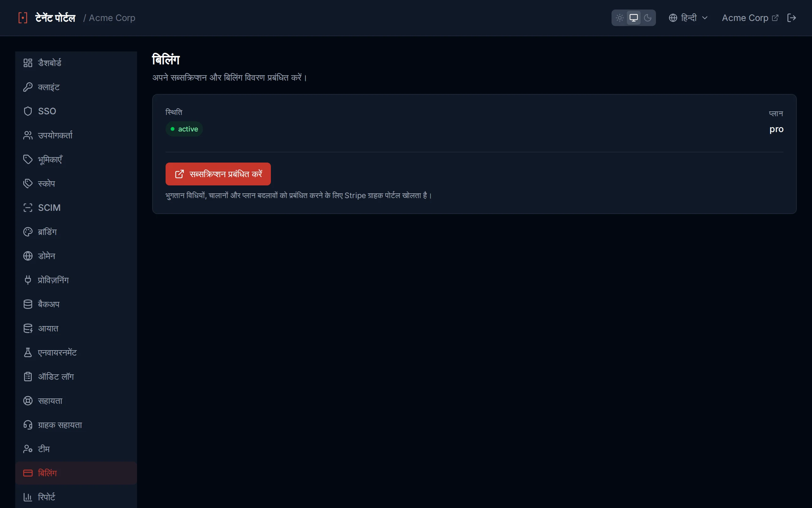
Task: Click the database-import icon beside आयात
Action: (28, 328)
